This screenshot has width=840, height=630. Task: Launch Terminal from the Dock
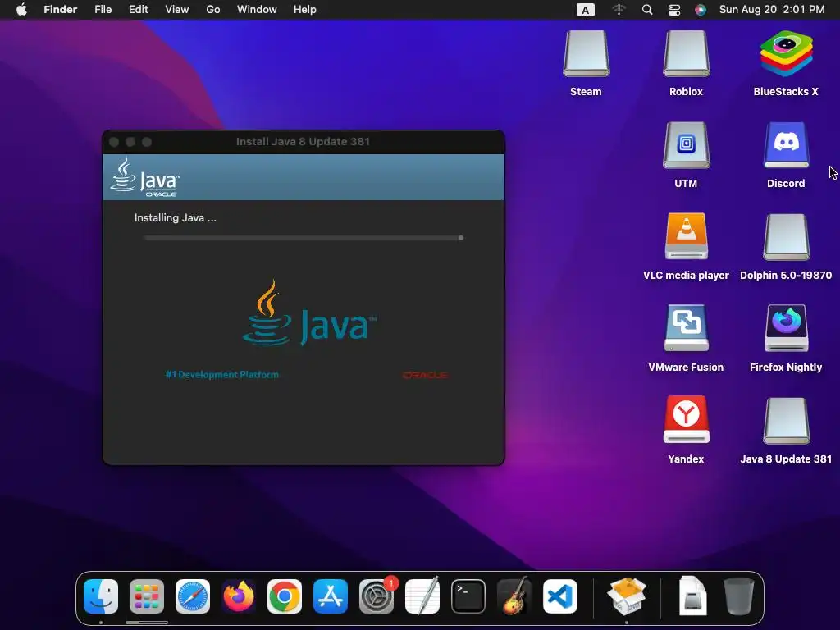click(x=468, y=596)
